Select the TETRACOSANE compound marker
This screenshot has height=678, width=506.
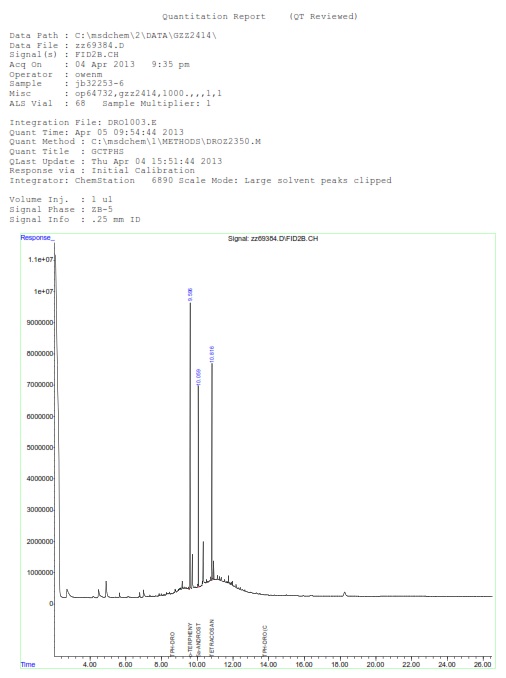pyautogui.click(x=211, y=638)
